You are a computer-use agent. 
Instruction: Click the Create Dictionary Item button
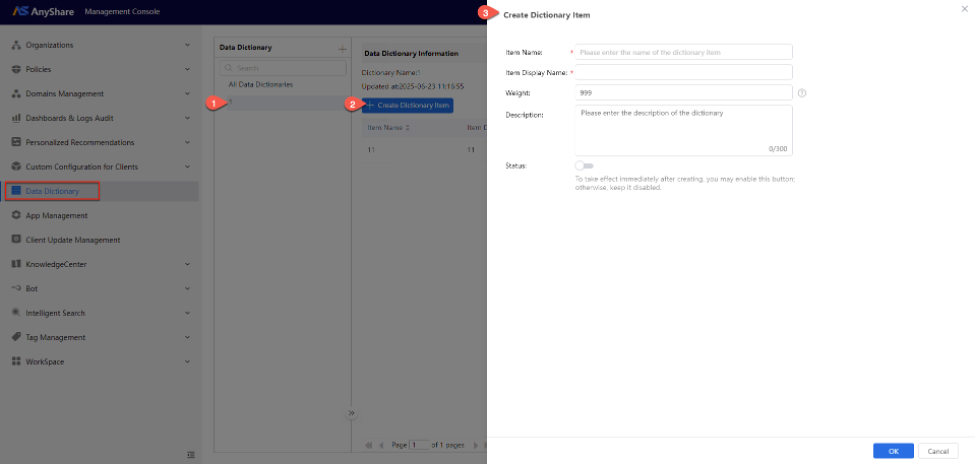[x=408, y=105]
